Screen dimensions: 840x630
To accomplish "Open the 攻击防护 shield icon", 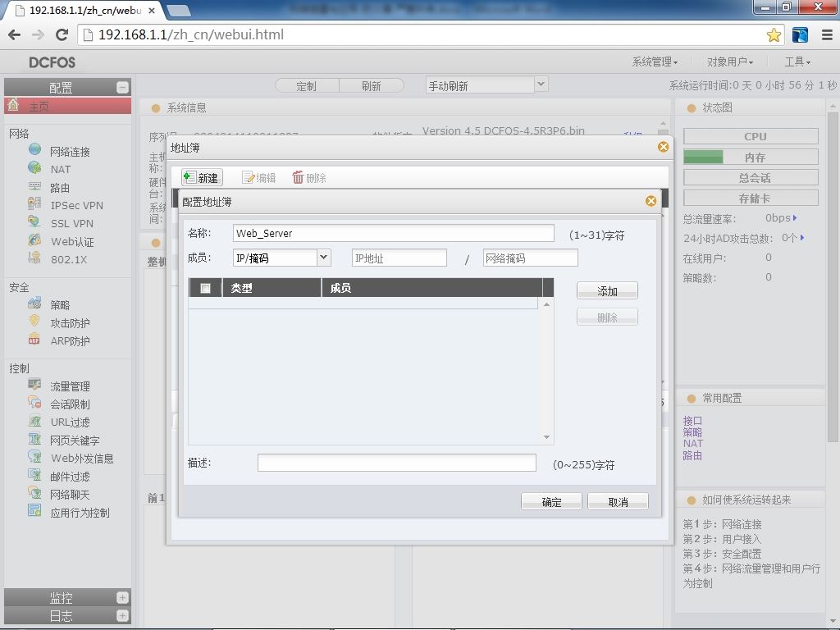I will pyautogui.click(x=34, y=322).
